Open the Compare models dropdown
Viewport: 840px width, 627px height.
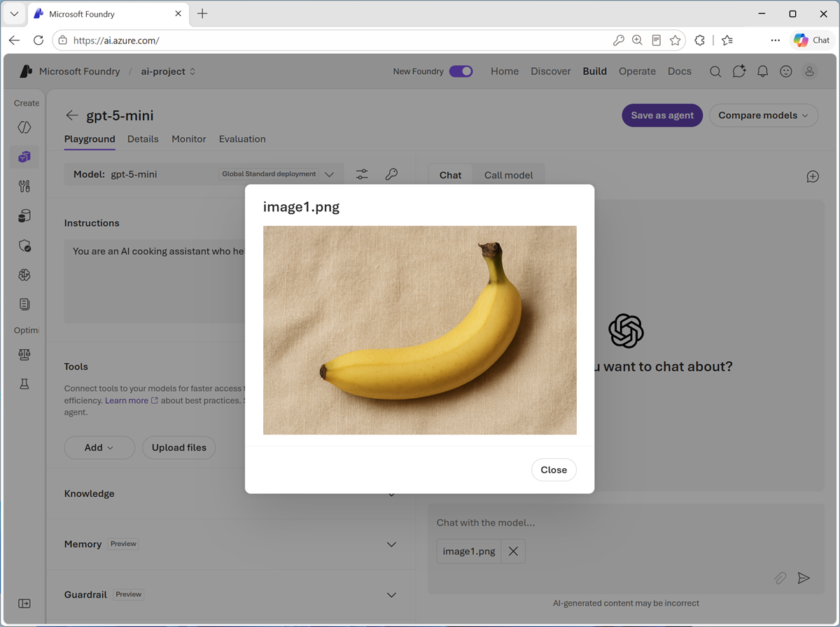pos(764,115)
